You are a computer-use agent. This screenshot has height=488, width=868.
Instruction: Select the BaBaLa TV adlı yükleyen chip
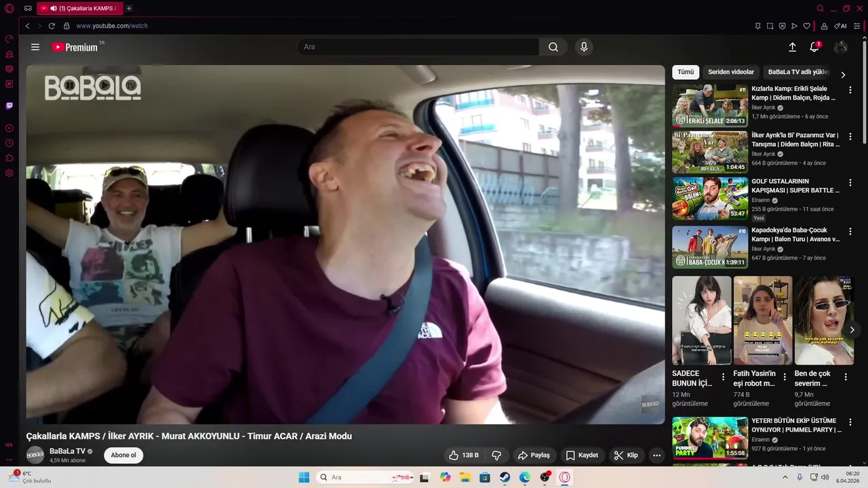798,72
